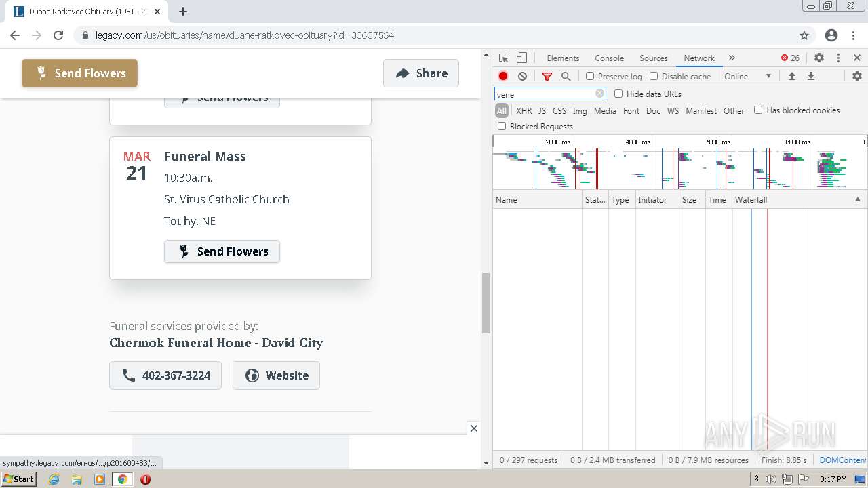
Task: Clear the network log
Action: click(x=522, y=77)
